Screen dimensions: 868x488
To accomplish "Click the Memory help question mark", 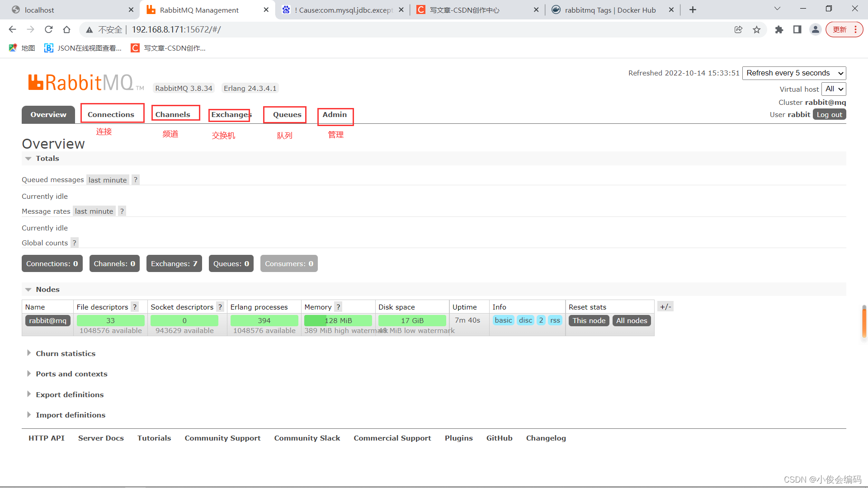I will pos(338,307).
